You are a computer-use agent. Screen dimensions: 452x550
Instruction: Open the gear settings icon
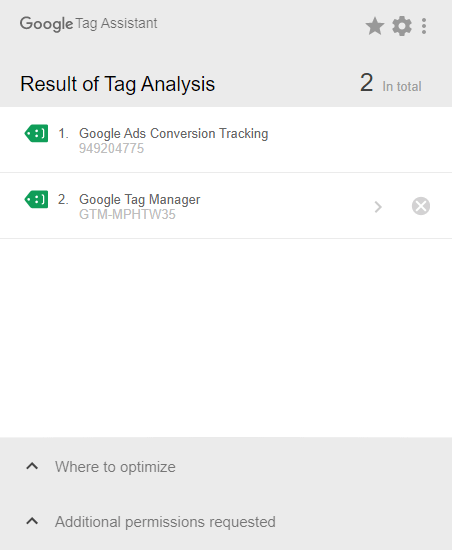[x=402, y=26]
